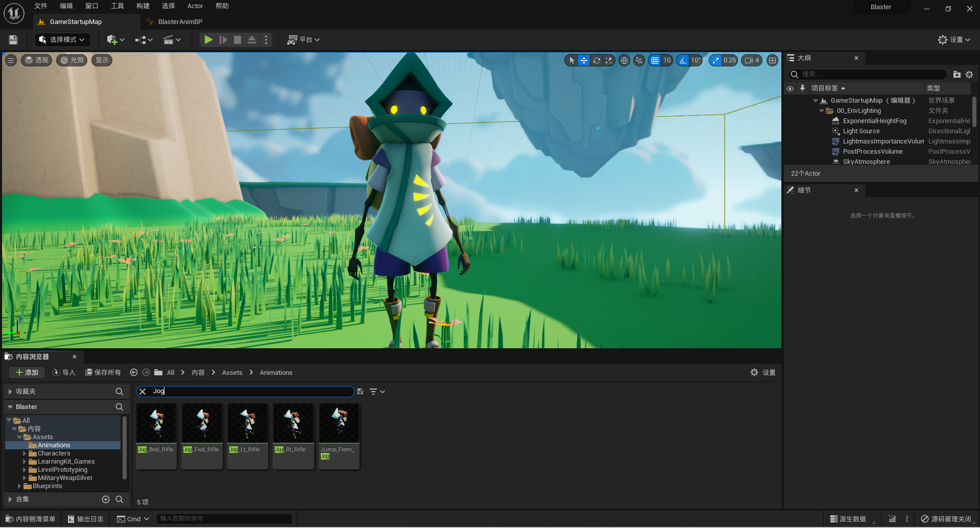Image resolution: width=980 pixels, height=528 pixels.
Task: Open rotation snap value 10°
Action: (696, 60)
